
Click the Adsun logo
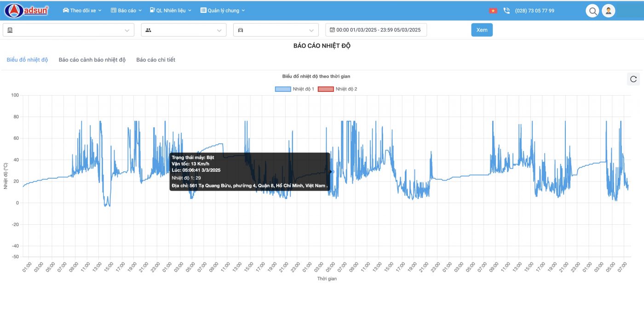pos(26,10)
